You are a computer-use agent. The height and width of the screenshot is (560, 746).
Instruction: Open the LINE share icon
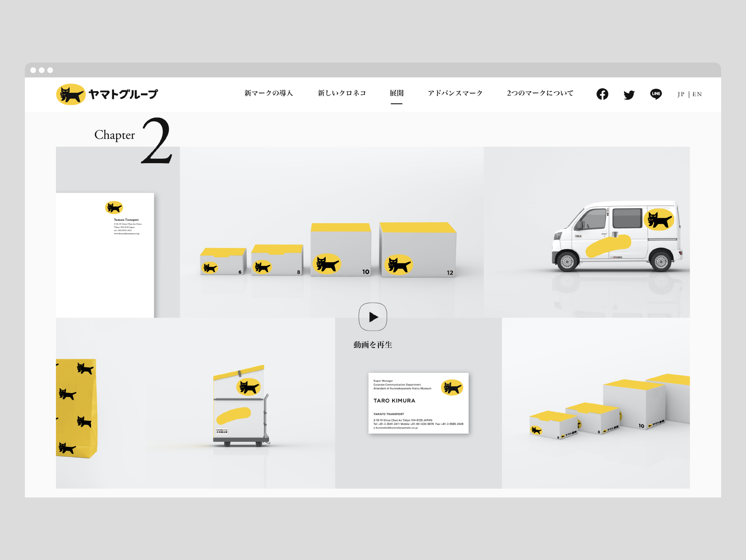(x=656, y=94)
